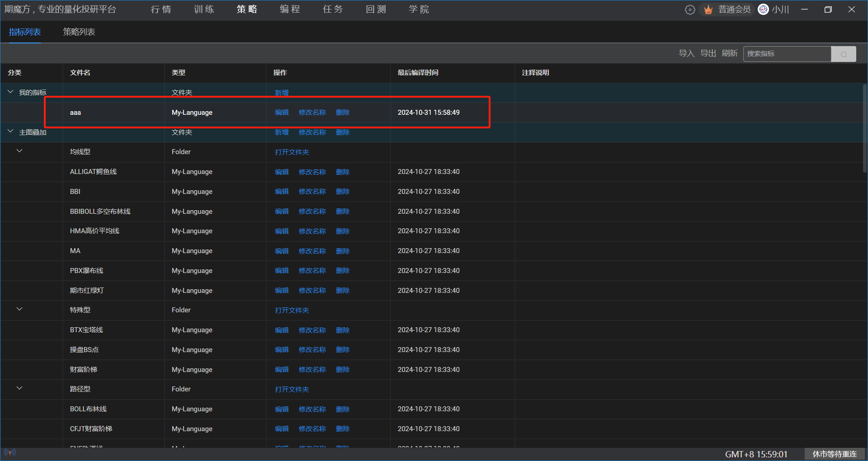Click 删除 for CFJT财富阶梯
Screen dimensions: 868x461
click(x=343, y=429)
